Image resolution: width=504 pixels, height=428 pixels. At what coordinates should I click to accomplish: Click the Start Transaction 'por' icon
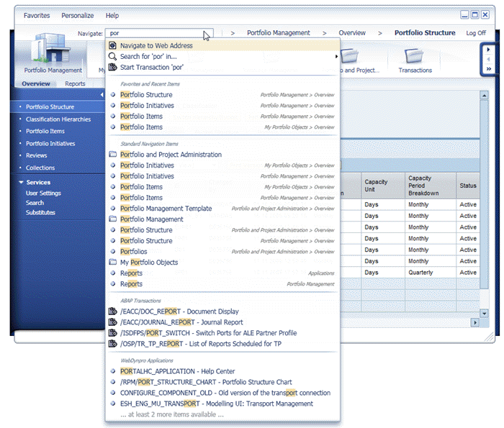point(112,67)
